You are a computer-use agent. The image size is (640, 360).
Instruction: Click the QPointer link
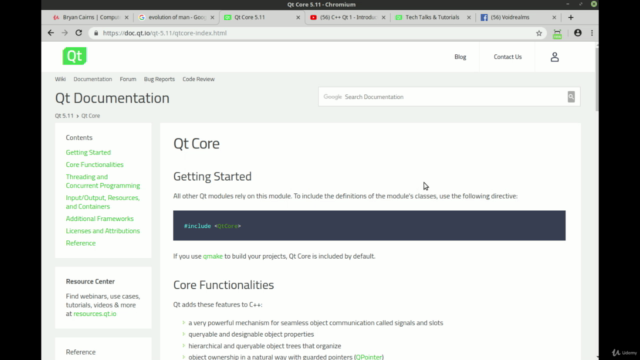(369, 357)
